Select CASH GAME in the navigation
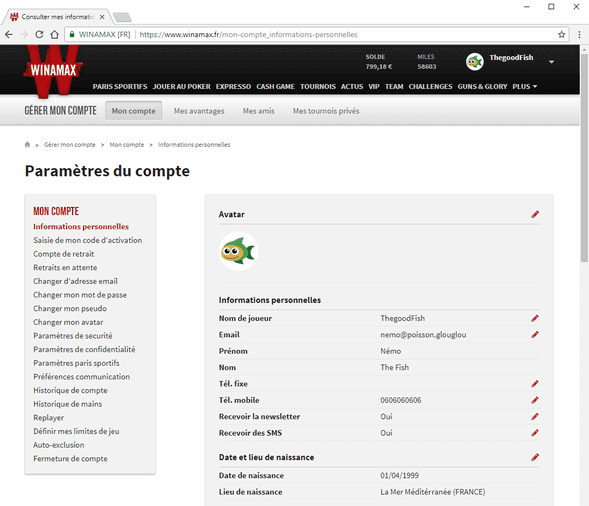Screen dimensions: 589x506 [275, 86]
